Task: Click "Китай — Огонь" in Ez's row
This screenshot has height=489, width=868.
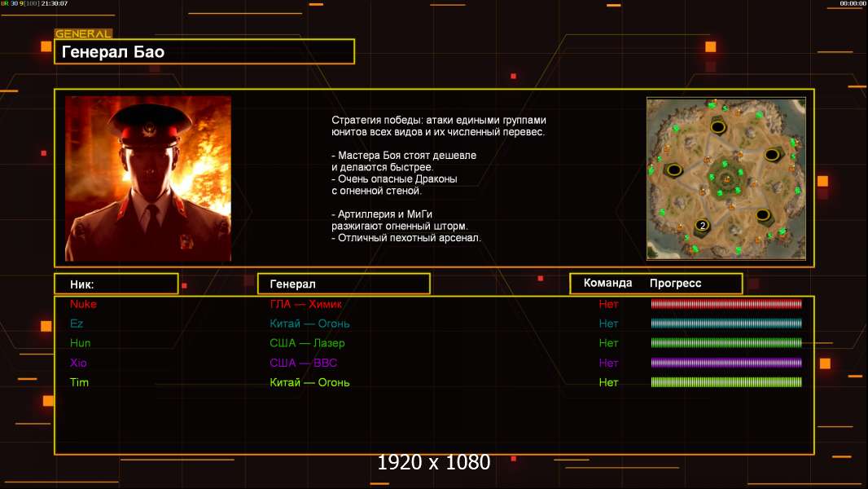Action: pos(309,324)
